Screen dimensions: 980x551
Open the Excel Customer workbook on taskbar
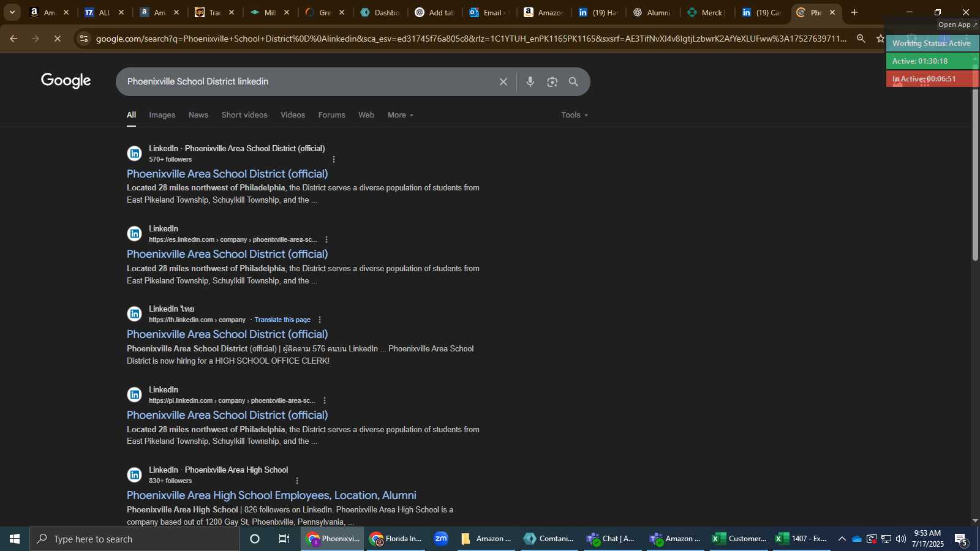739,539
